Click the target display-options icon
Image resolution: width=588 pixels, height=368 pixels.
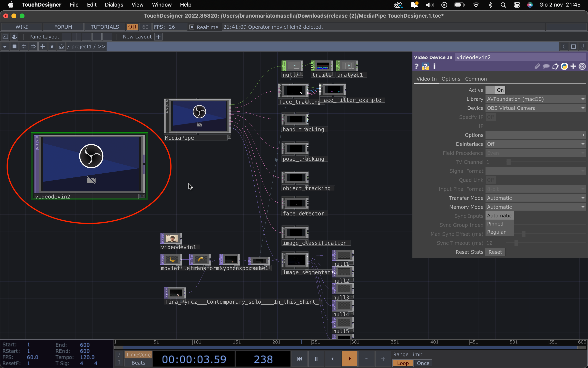[x=582, y=66]
